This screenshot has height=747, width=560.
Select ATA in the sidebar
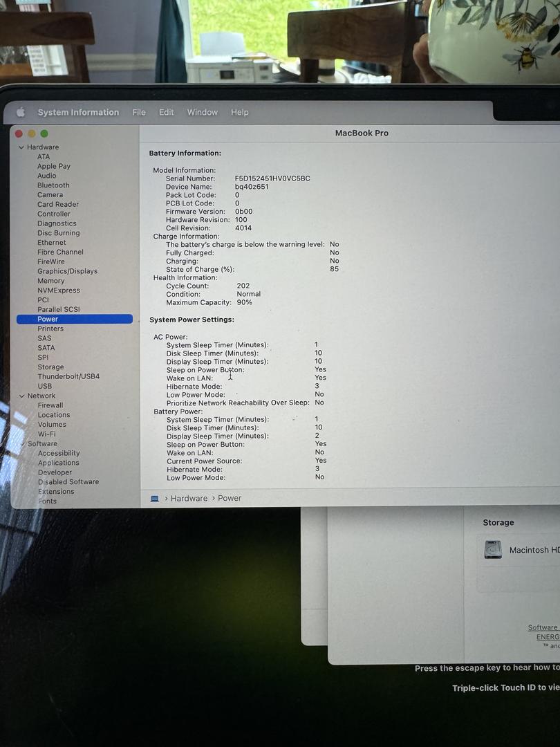click(44, 157)
